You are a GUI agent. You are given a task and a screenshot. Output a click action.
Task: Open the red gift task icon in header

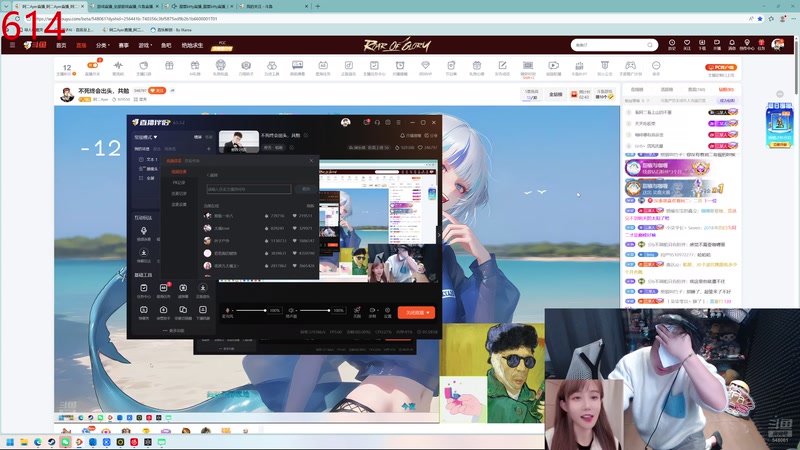click(x=761, y=43)
